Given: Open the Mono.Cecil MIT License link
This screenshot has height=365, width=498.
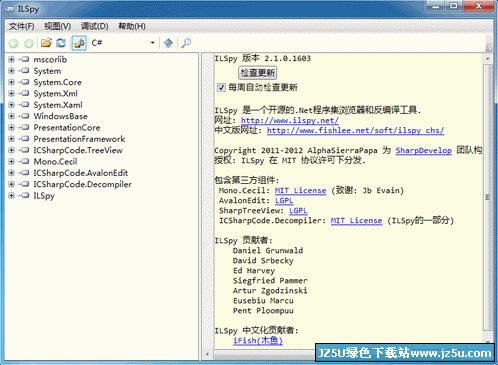Looking at the screenshot, I should click(x=300, y=190).
